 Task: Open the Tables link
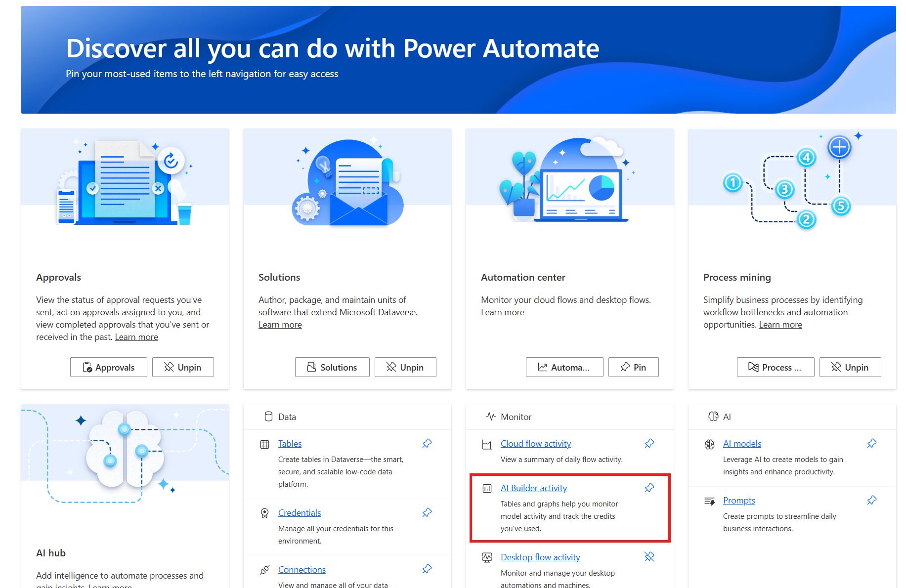pyautogui.click(x=290, y=444)
